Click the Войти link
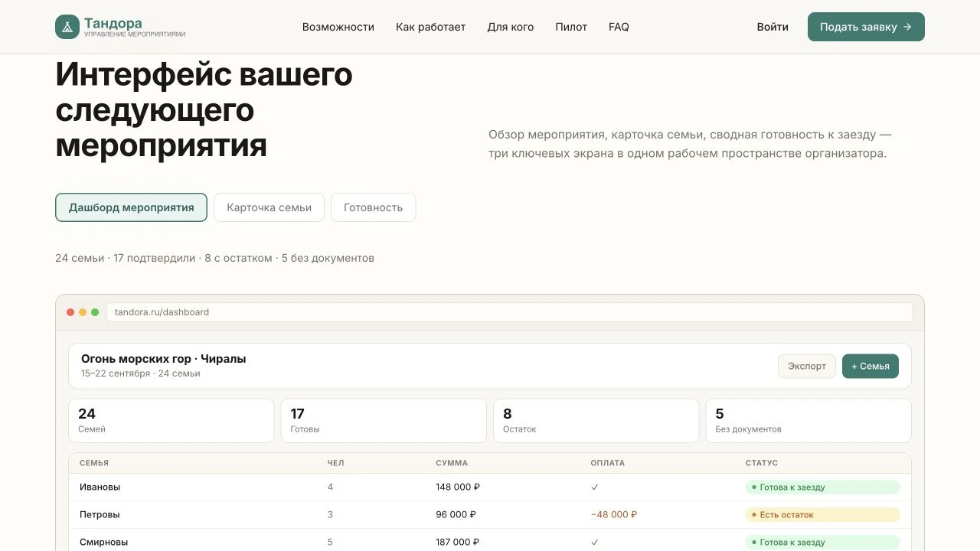 point(773,27)
